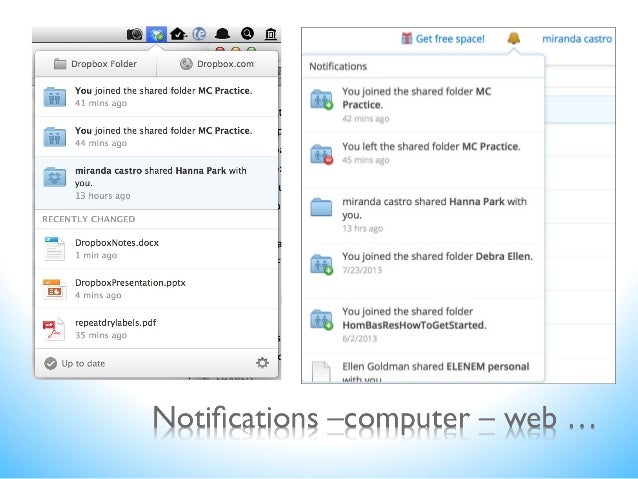
Task: Open the Dropbox Folder tab
Action: click(x=96, y=64)
